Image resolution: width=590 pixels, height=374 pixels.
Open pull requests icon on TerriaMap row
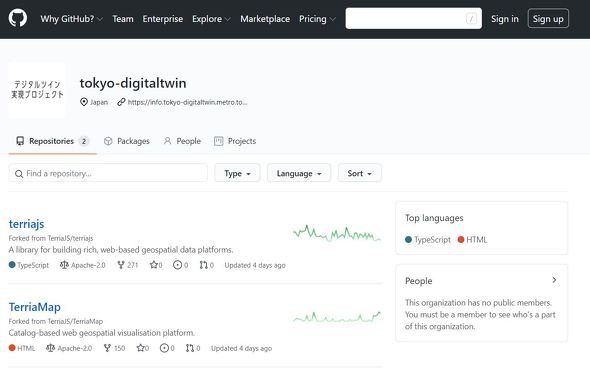pos(190,348)
